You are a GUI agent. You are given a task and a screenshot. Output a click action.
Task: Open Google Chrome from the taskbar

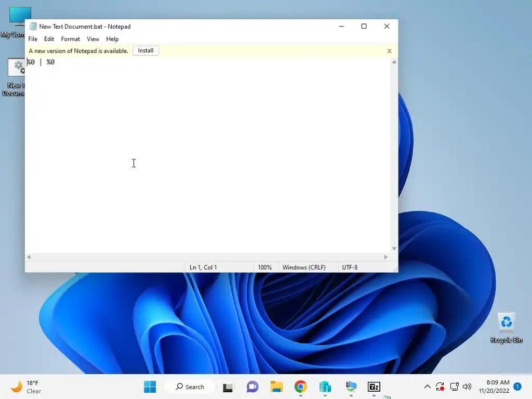point(301,387)
